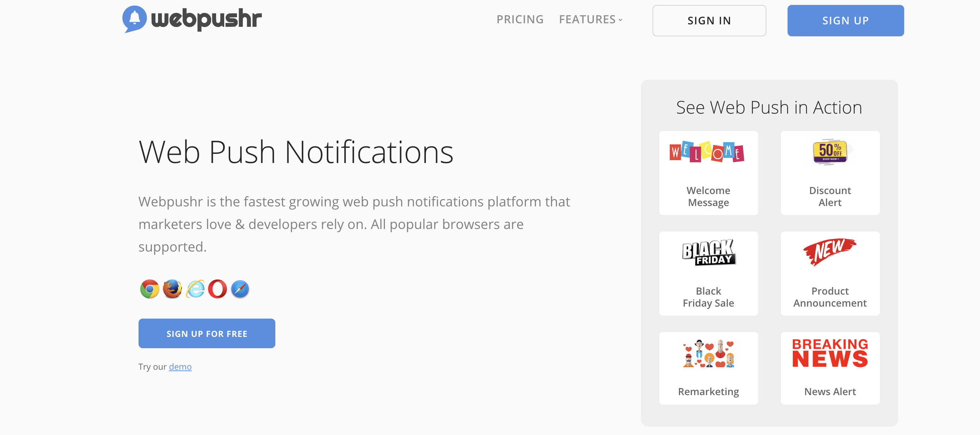Image resolution: width=980 pixels, height=435 pixels.
Task: Expand the FEATURES dropdown menu
Action: [590, 19]
